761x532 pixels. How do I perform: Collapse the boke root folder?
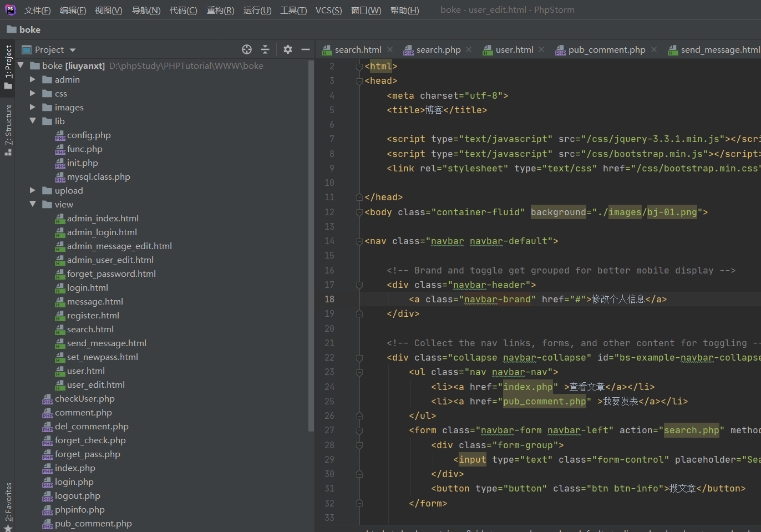(x=21, y=65)
